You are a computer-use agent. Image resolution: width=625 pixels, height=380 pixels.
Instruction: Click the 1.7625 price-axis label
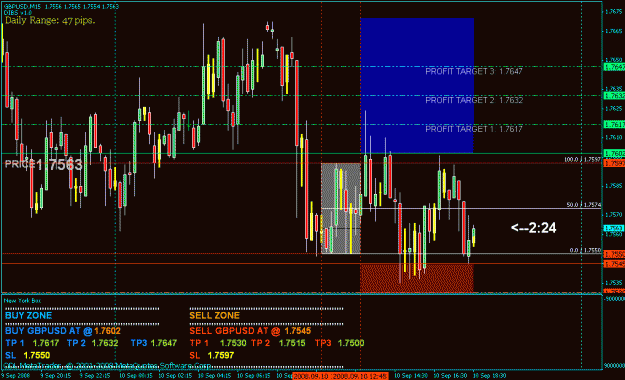click(613, 108)
